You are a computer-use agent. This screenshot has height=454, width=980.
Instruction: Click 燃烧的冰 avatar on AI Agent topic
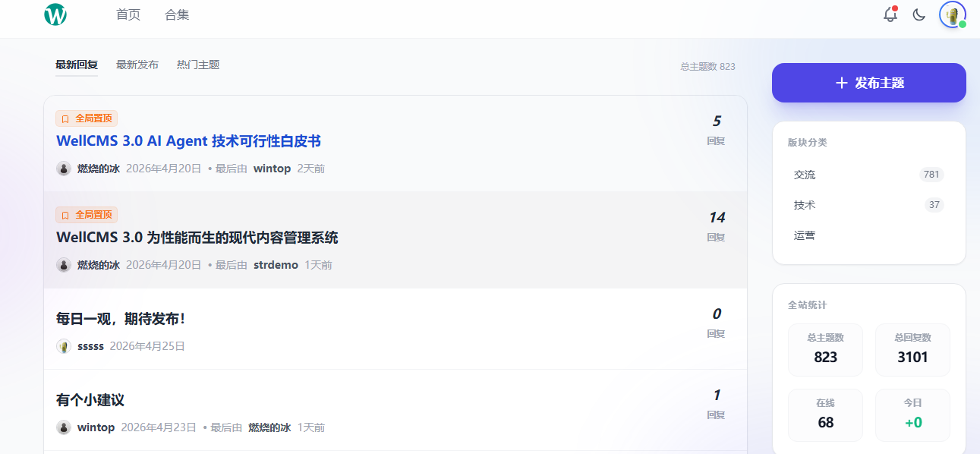pos(64,169)
